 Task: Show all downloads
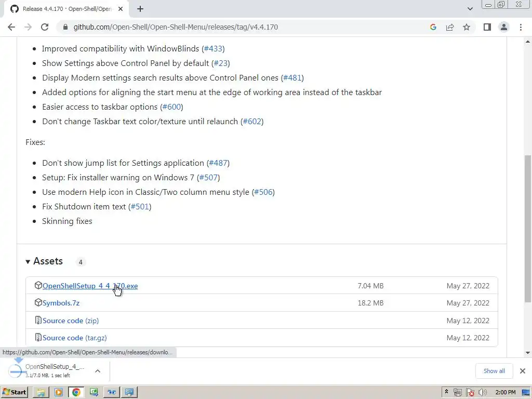click(494, 371)
